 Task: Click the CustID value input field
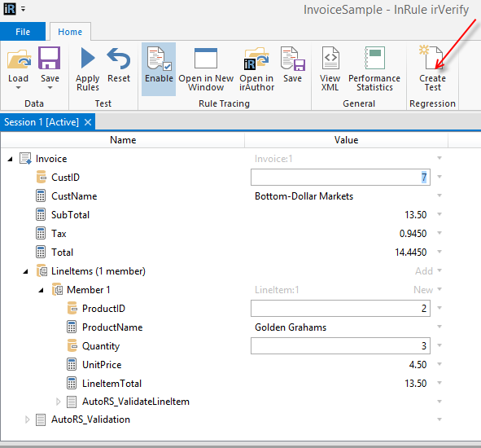(x=340, y=178)
